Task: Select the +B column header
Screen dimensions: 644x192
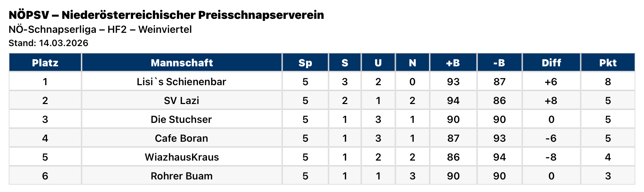Action: click(x=453, y=63)
